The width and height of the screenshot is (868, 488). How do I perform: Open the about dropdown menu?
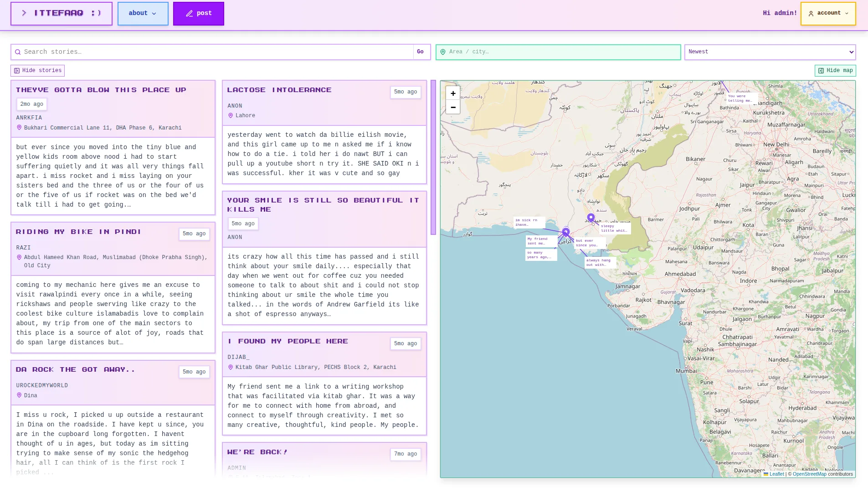point(143,14)
